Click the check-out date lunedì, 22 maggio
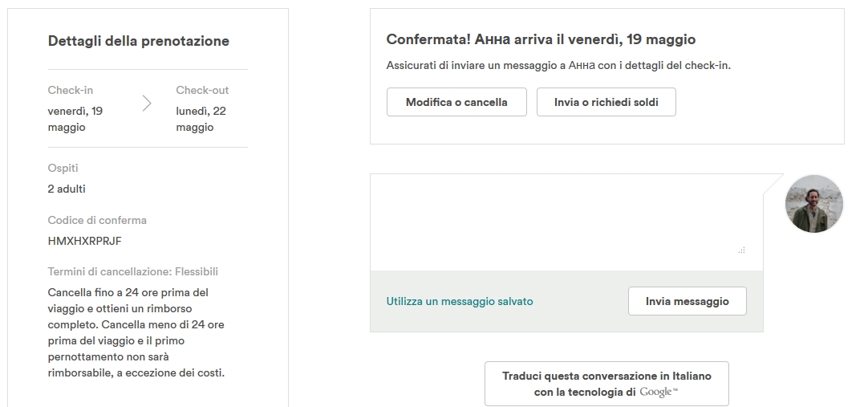868x407 pixels. [x=202, y=119]
